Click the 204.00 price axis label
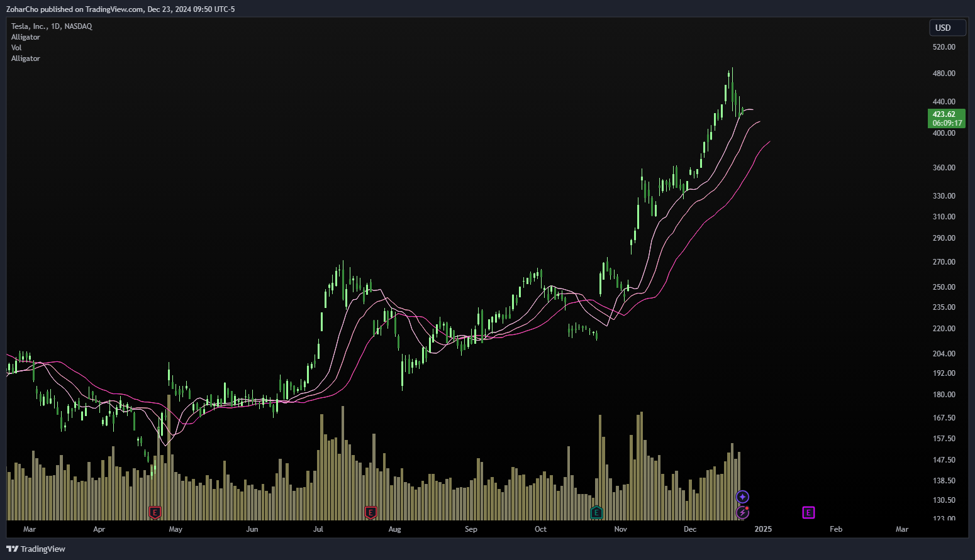This screenshot has width=975, height=560. click(944, 354)
